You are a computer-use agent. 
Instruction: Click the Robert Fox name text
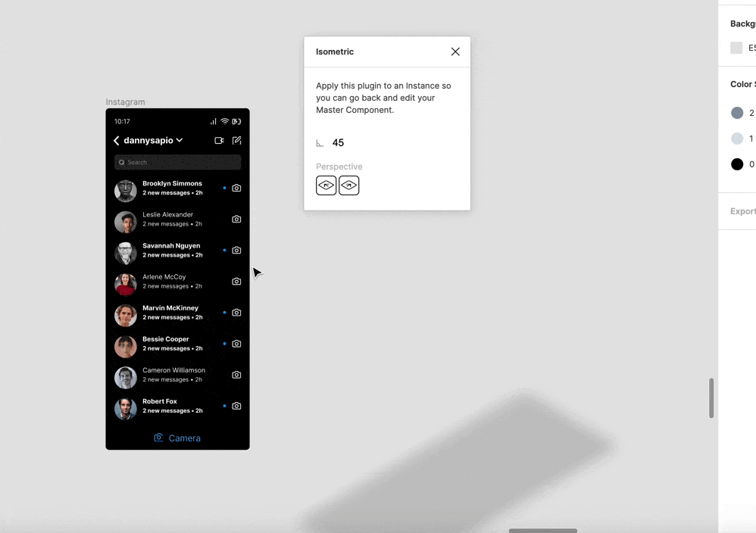(160, 401)
